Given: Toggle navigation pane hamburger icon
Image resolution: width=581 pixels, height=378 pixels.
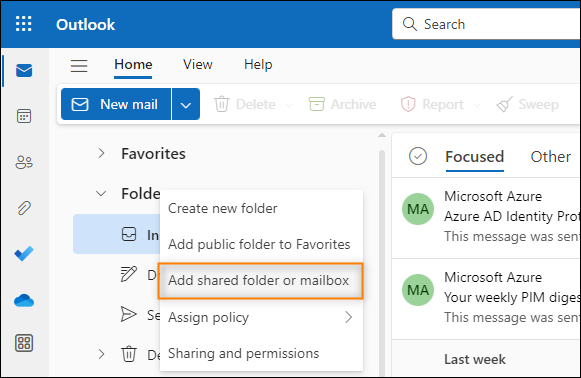Looking at the screenshot, I should click(x=79, y=66).
